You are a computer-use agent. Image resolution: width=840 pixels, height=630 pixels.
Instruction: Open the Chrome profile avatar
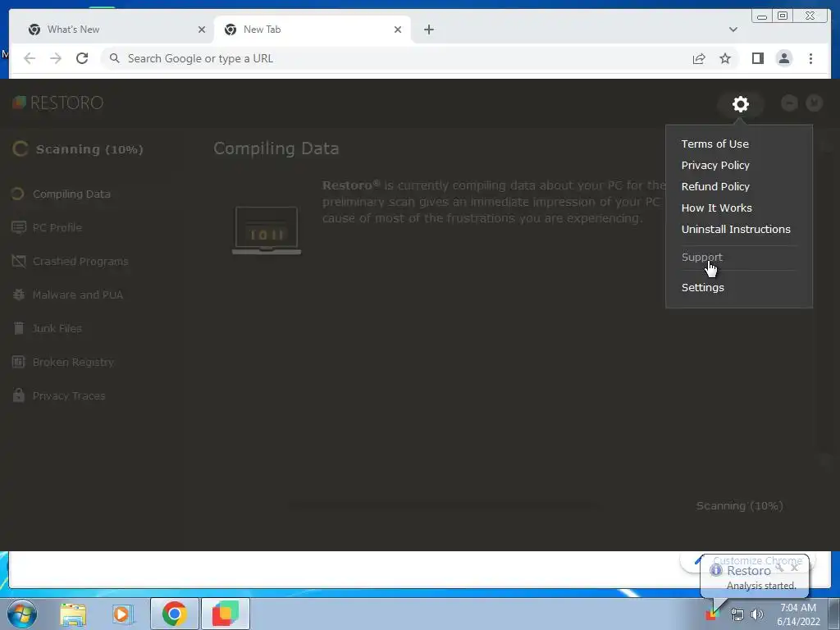783,58
